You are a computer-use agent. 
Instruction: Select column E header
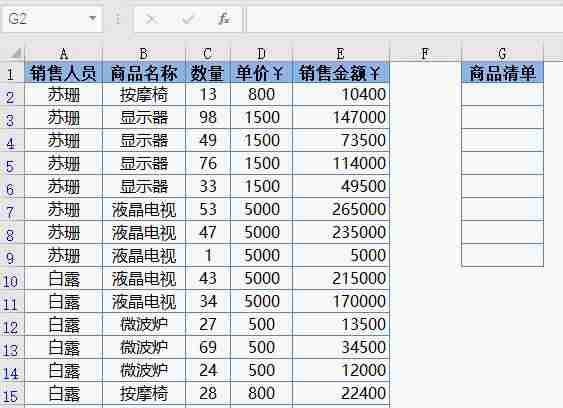pos(341,54)
